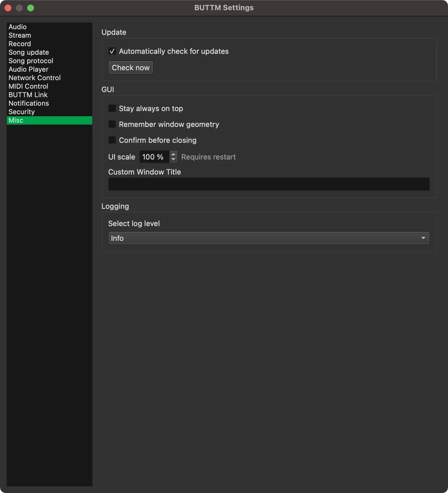Zoom the window with the green button
This screenshot has width=448, height=493.
[31, 8]
